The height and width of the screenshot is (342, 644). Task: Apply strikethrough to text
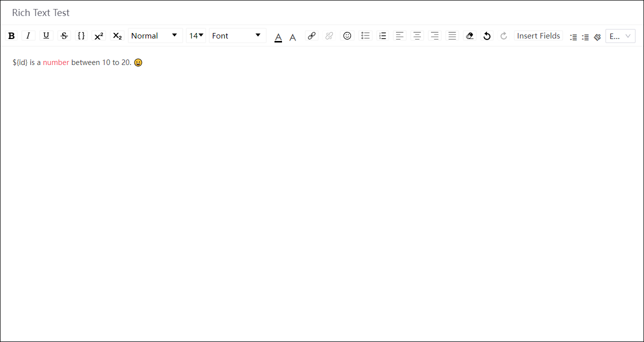tap(64, 36)
